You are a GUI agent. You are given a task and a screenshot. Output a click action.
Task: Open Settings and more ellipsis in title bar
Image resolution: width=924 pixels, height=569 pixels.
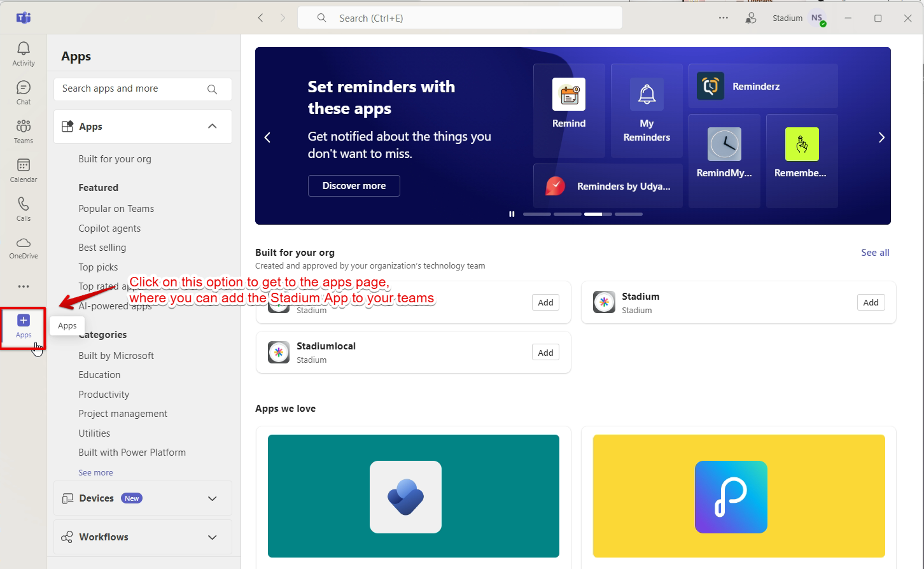point(724,18)
